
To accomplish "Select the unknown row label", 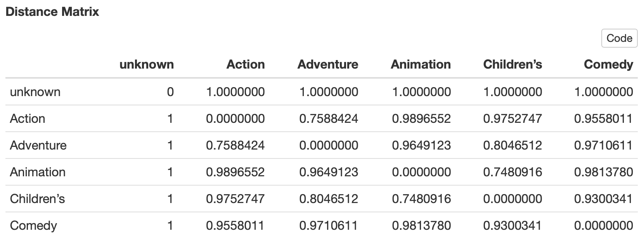I will [x=35, y=92].
